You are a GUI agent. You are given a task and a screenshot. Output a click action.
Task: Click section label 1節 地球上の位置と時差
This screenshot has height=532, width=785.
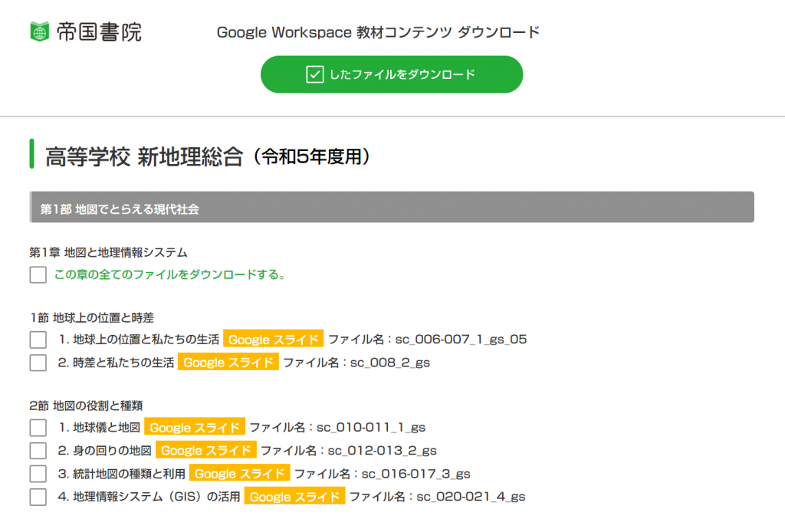(92, 317)
